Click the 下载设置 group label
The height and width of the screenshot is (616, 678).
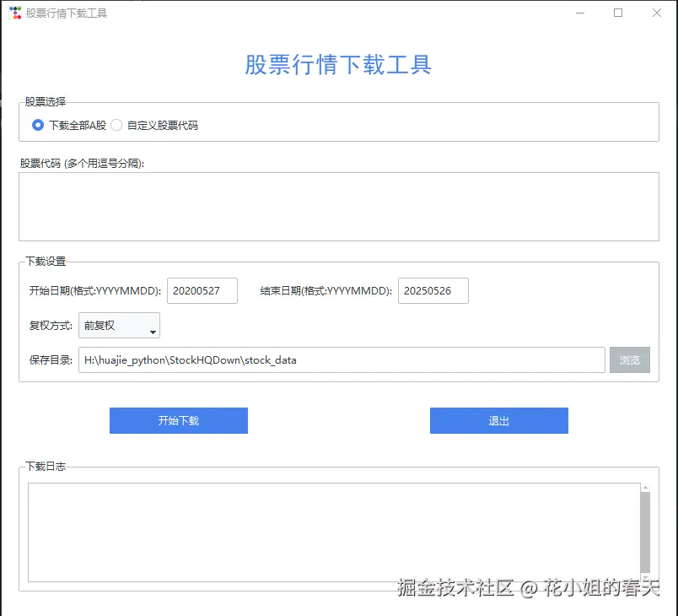(46, 262)
